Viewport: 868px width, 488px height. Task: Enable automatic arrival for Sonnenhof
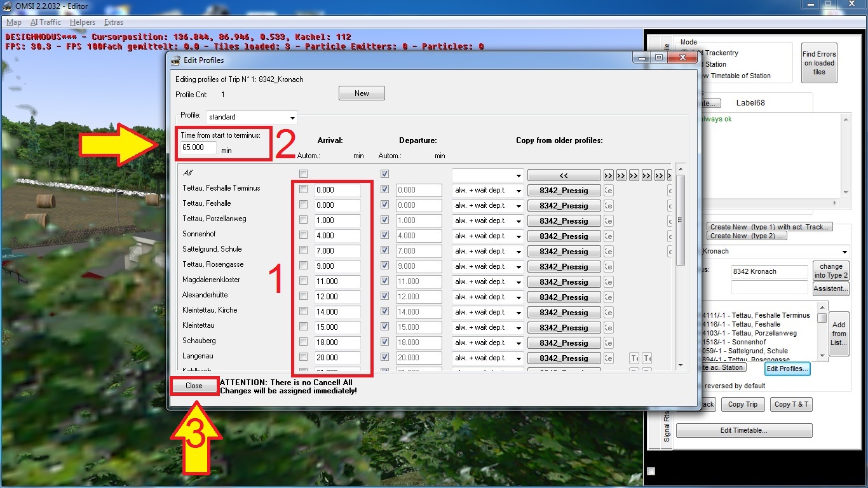point(304,235)
